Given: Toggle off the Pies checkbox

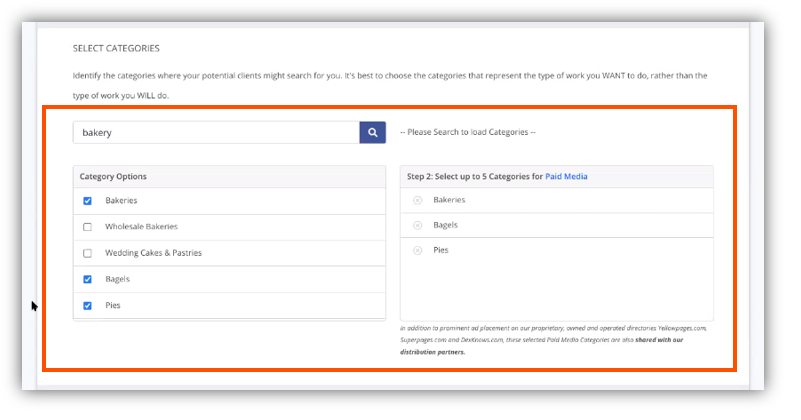Looking at the screenshot, I should tap(88, 305).
